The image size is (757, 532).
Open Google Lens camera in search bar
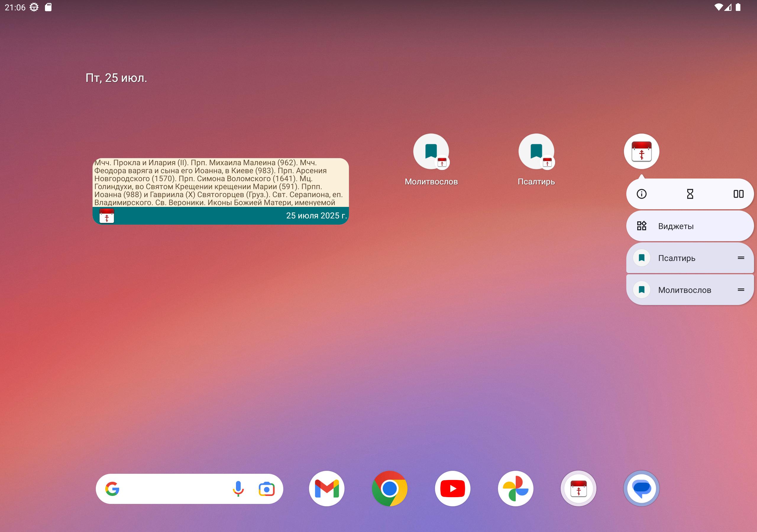(x=266, y=489)
